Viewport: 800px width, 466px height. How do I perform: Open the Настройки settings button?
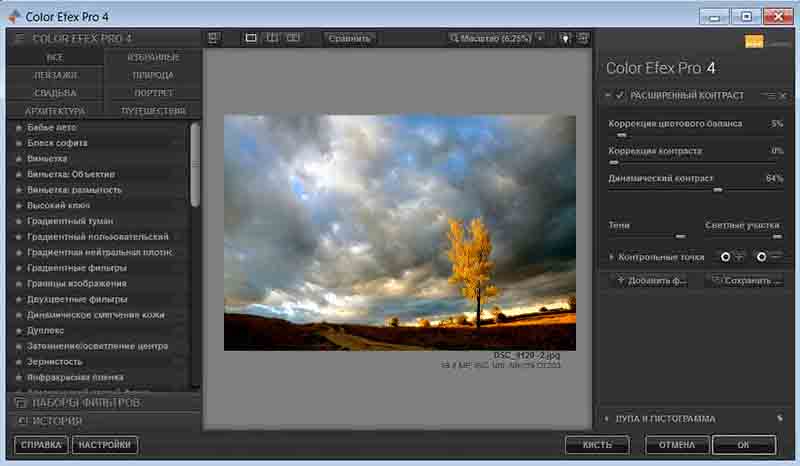tap(105, 445)
